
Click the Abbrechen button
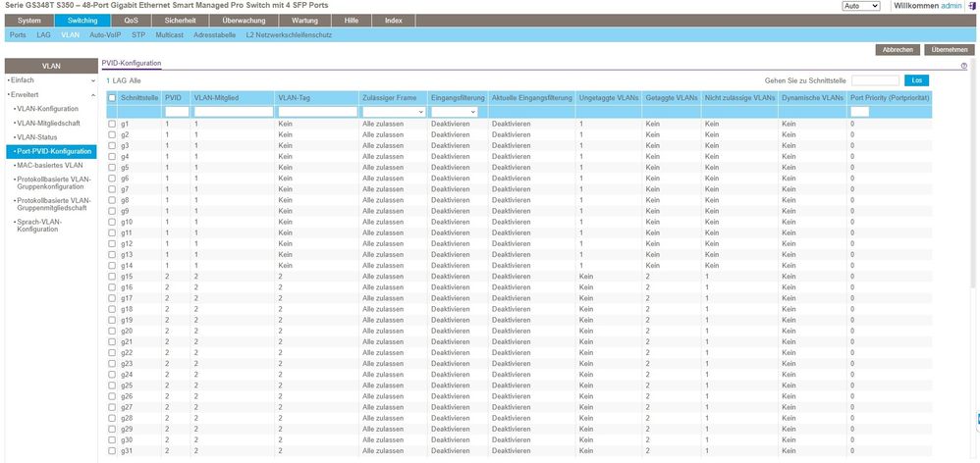898,50
